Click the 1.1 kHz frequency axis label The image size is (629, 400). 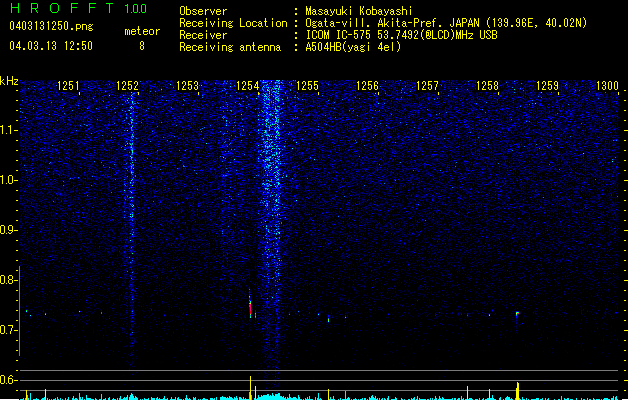pos(8,130)
